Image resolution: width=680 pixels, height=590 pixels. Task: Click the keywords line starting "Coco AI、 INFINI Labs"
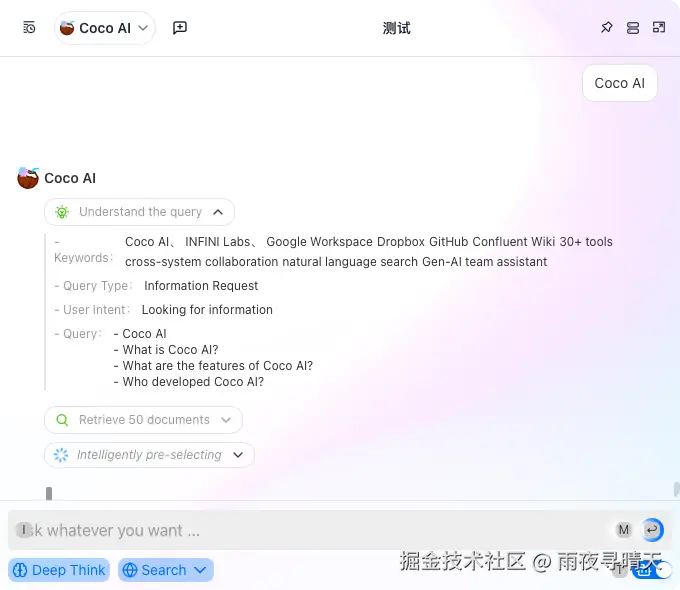tap(369, 242)
